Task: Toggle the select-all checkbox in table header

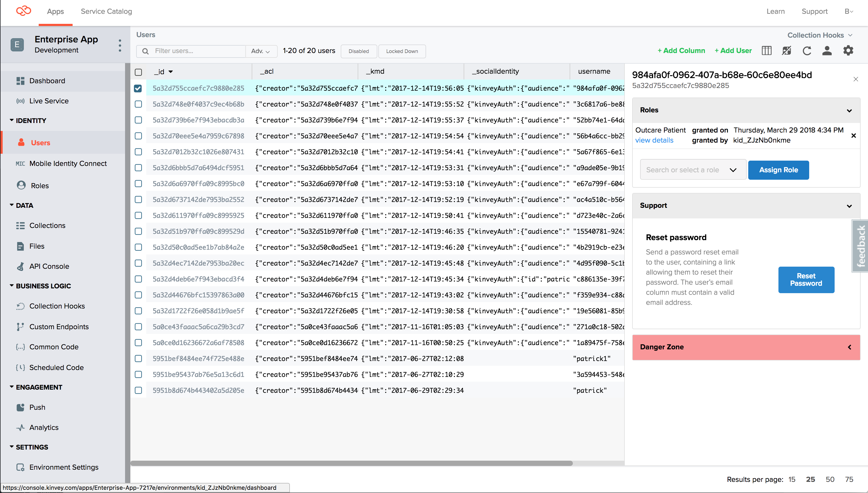Action: point(138,72)
